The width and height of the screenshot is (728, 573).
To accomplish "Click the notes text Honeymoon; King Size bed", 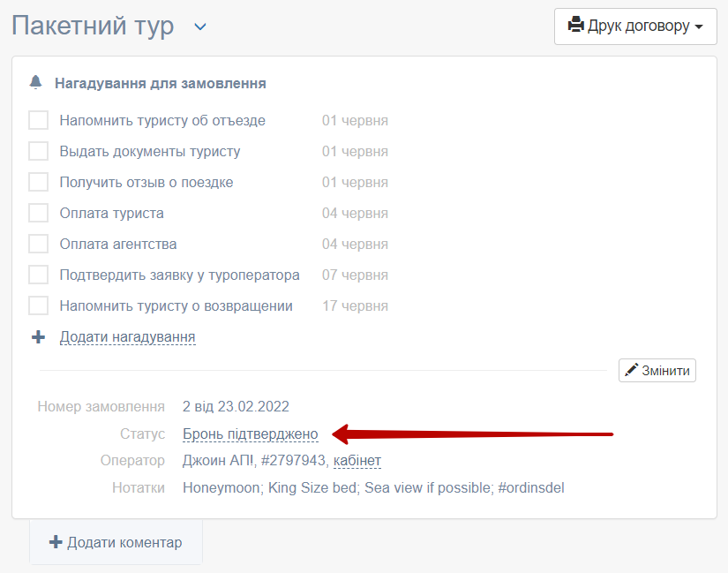I will coord(270,487).
